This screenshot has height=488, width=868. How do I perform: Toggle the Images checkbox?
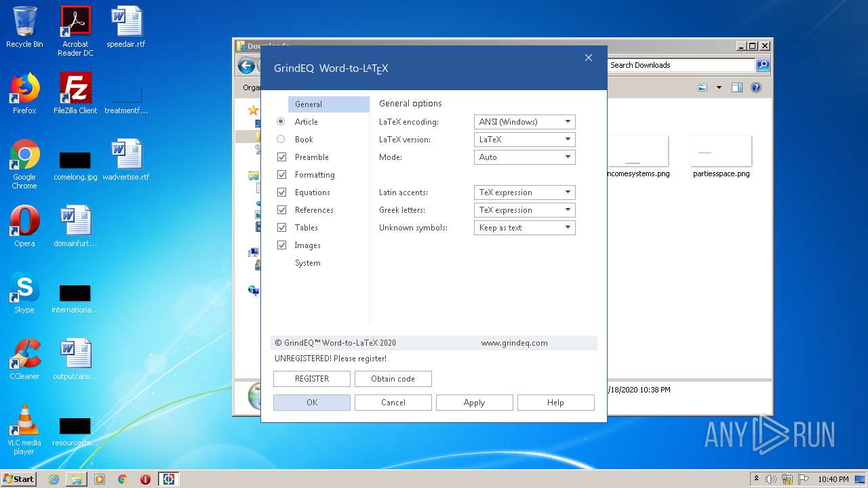[x=281, y=245]
